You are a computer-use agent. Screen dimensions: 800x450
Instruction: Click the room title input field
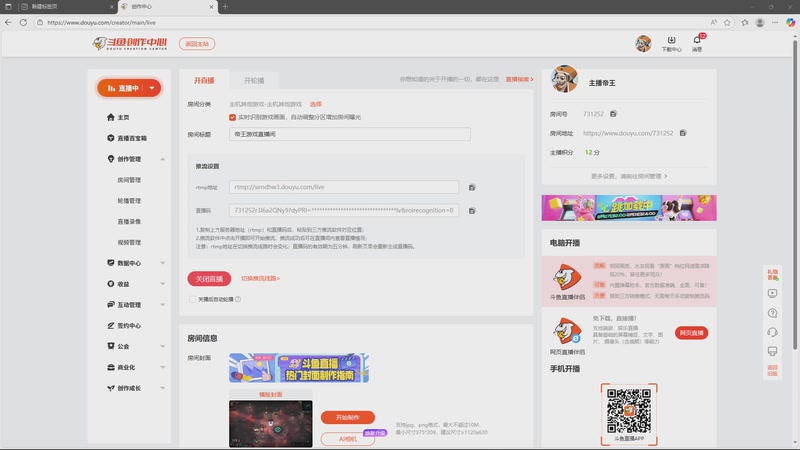[349, 134]
